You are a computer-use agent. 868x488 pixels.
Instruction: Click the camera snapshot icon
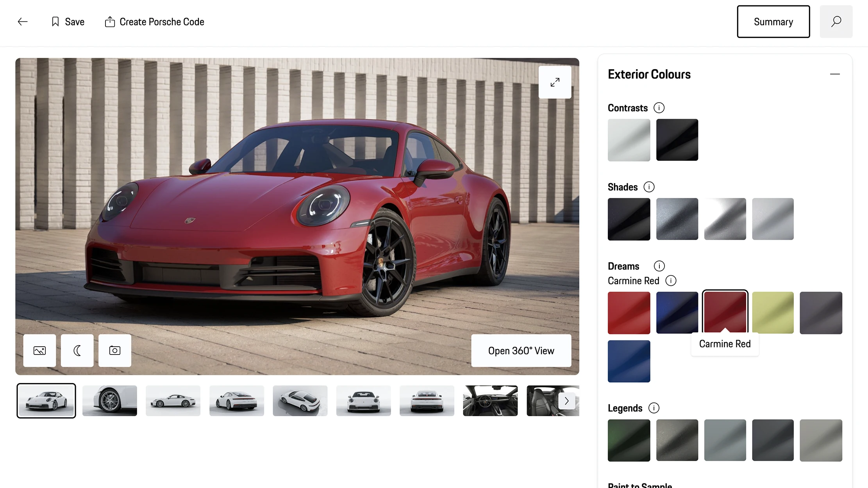pos(115,351)
